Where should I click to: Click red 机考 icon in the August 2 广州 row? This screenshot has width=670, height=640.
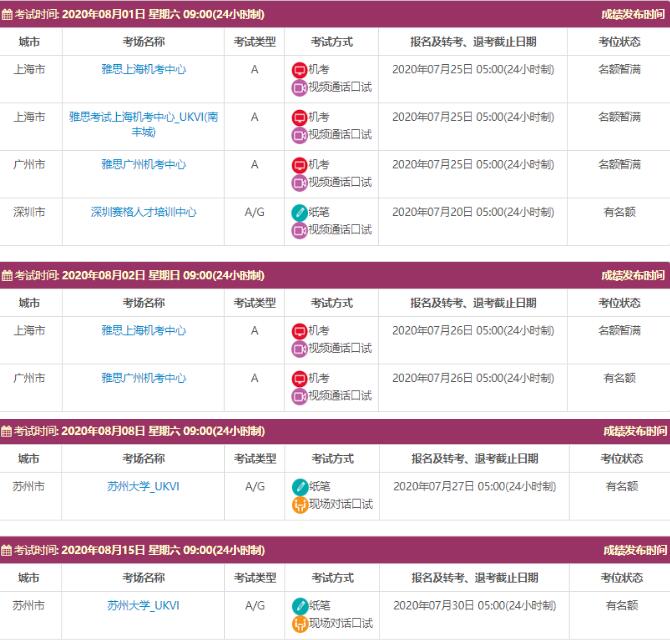[299, 379]
